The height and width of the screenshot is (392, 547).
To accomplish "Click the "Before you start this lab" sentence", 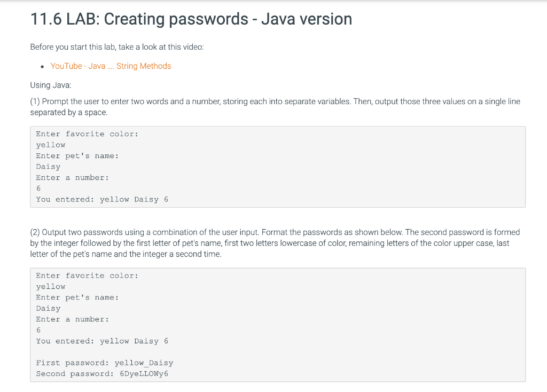I will [116, 47].
